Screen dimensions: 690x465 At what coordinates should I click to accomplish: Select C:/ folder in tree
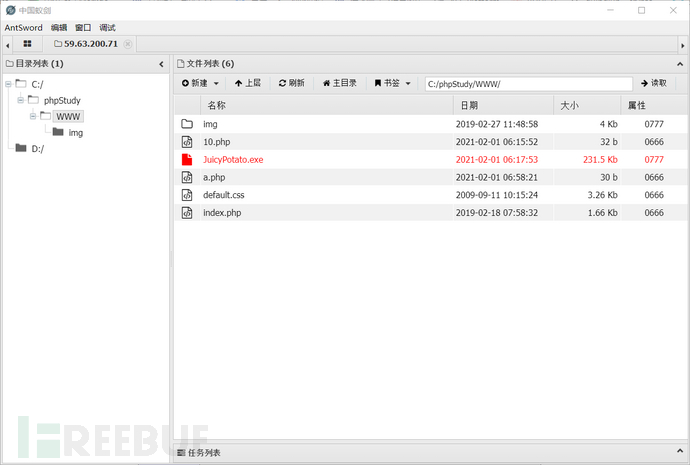(x=37, y=84)
